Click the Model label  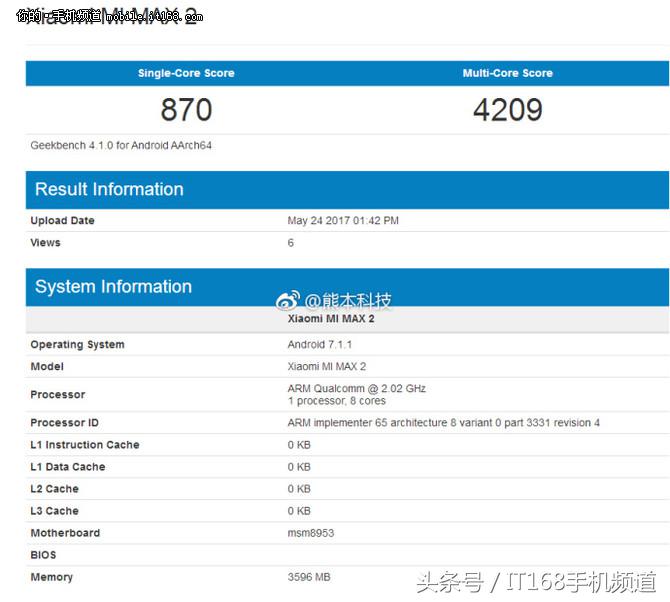coord(47,367)
